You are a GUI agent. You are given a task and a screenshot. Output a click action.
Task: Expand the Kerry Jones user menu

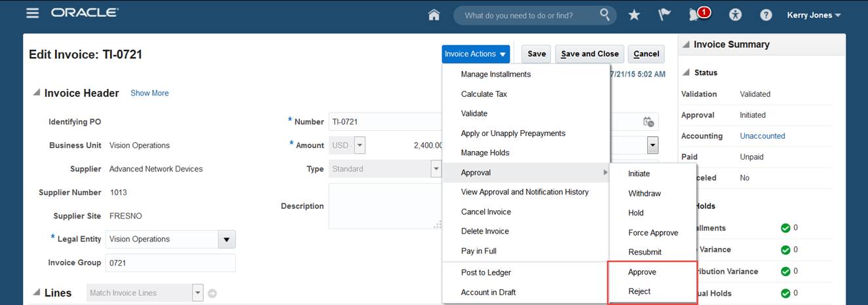814,15
